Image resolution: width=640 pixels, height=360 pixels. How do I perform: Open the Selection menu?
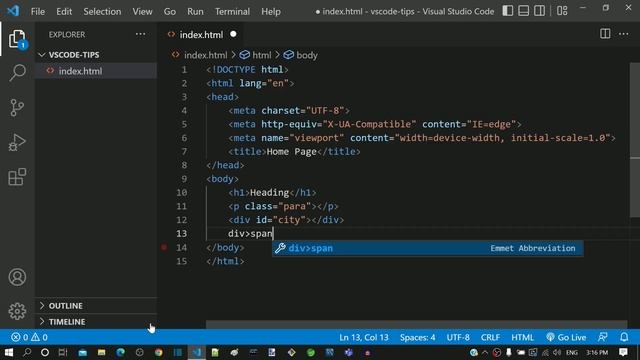click(102, 11)
